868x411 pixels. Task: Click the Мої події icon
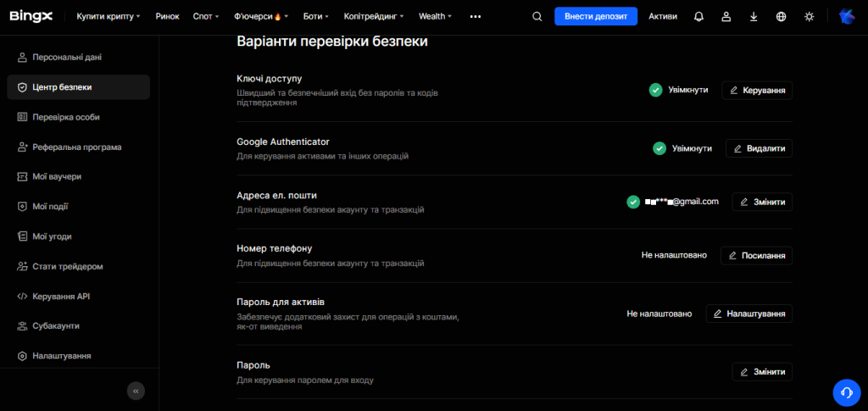(x=22, y=207)
